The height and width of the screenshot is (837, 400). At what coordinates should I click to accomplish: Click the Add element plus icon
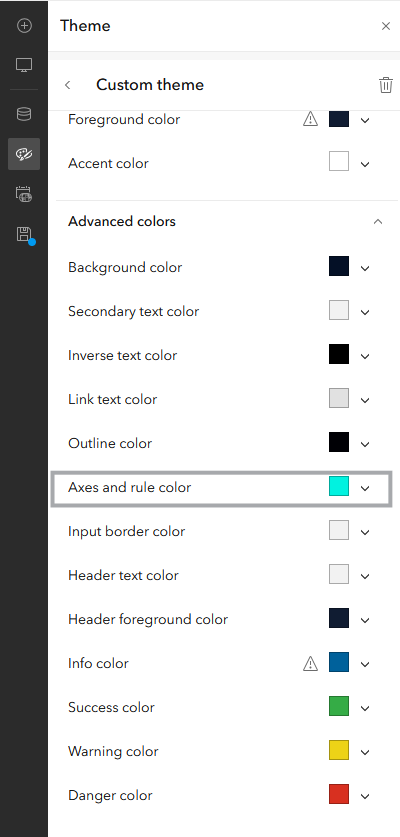[24, 26]
